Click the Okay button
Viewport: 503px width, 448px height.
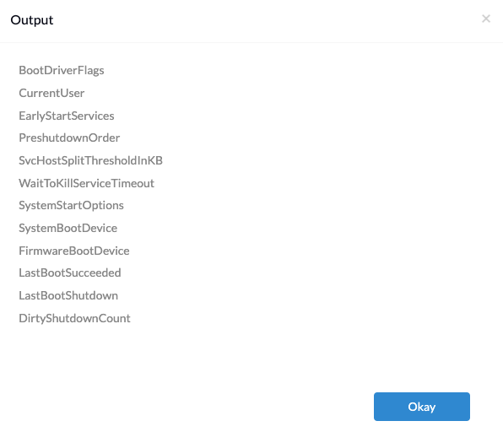[421, 407]
